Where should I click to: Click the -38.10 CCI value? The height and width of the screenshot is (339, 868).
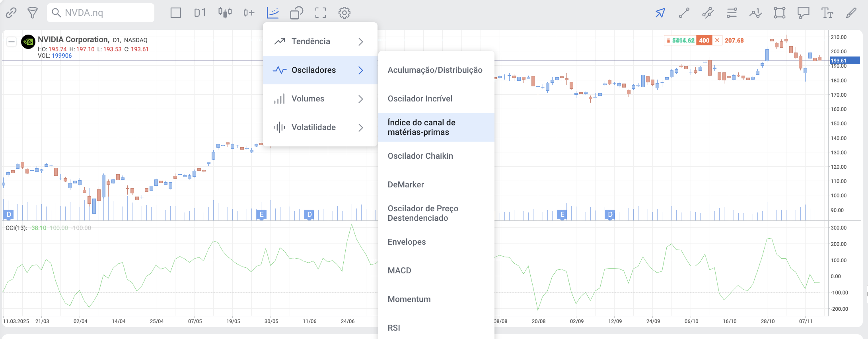tap(38, 228)
